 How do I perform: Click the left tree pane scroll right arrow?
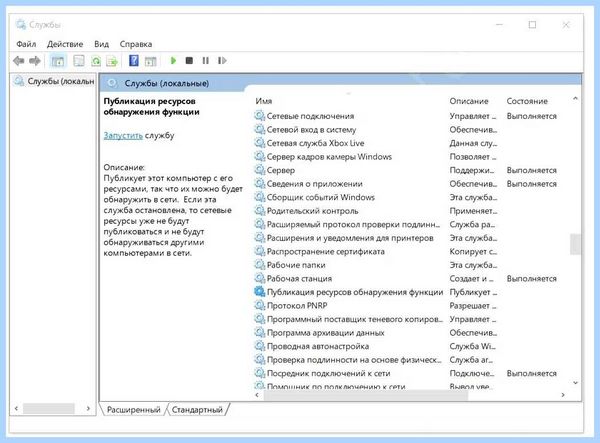coord(88,409)
